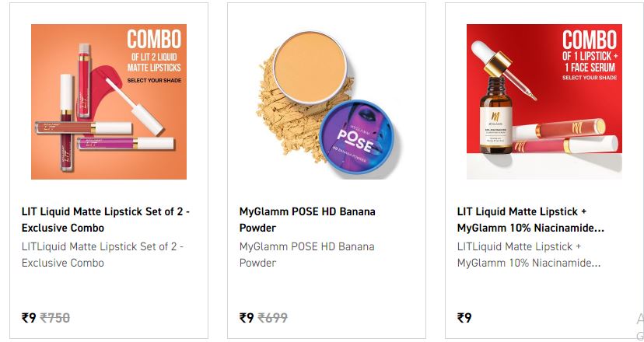Viewport: 644px width, 342px height.
Task: Click the ₹9 price on the Niacinamide combo card
Action: tap(464, 318)
